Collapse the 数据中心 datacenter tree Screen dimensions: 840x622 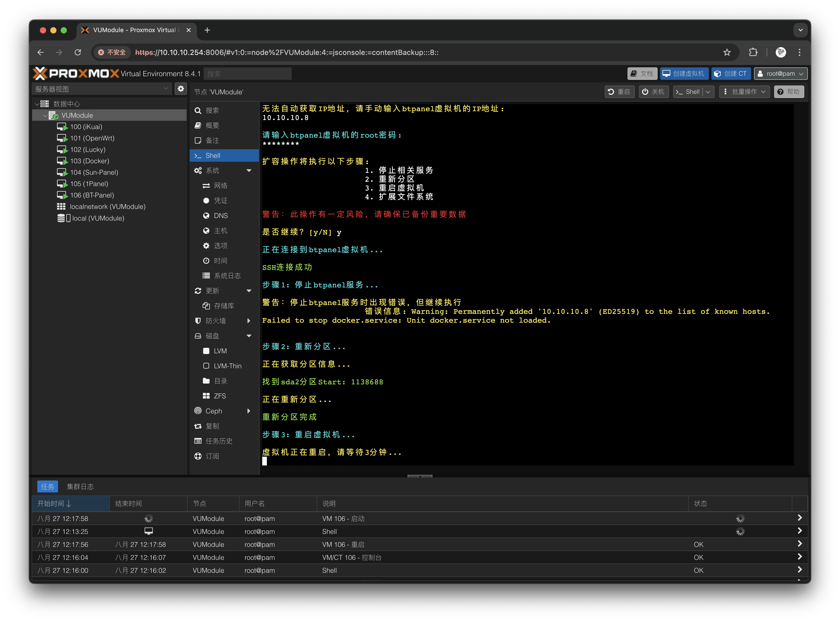click(37, 104)
